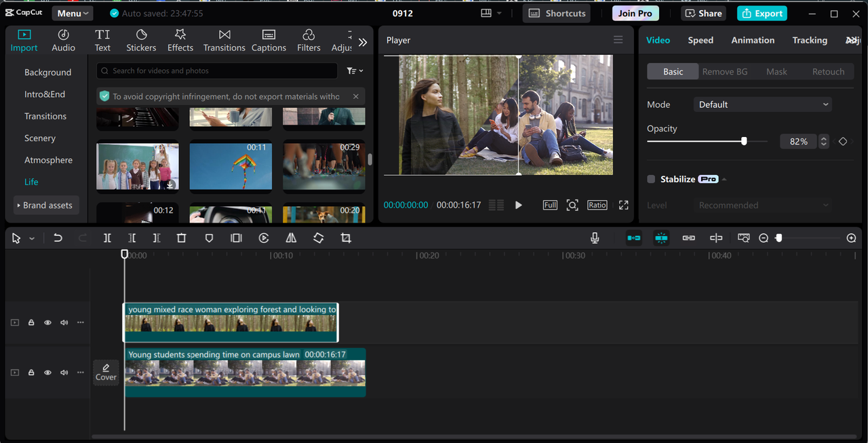868x443 pixels.
Task: Export the video project
Action: click(x=762, y=14)
